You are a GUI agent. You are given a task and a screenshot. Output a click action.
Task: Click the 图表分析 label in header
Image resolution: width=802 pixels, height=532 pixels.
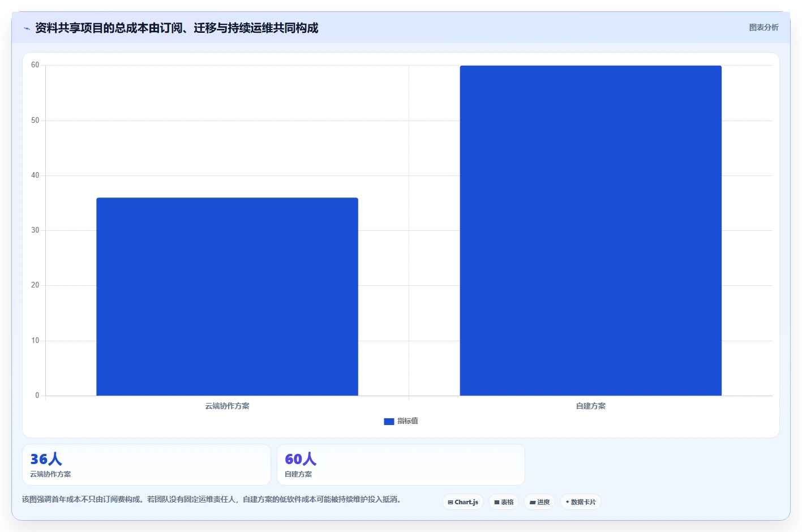(x=764, y=27)
